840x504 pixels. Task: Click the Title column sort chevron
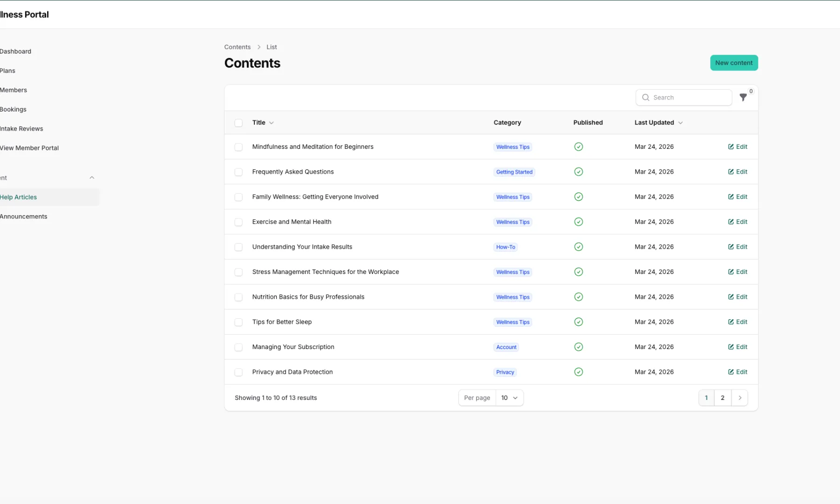tap(272, 123)
